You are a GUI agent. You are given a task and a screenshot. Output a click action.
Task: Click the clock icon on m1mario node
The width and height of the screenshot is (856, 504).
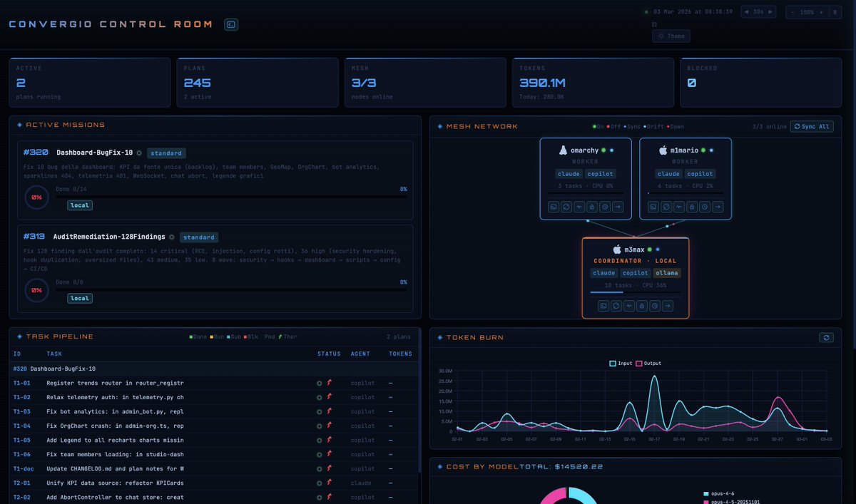705,207
